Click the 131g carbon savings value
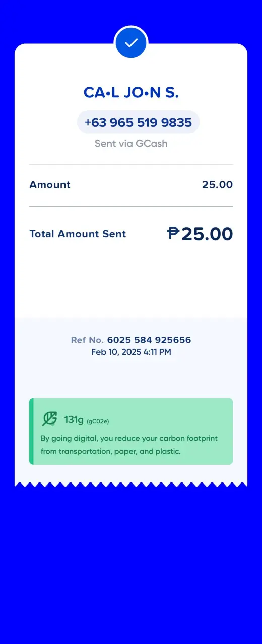The height and width of the screenshot is (644, 262). [74, 419]
